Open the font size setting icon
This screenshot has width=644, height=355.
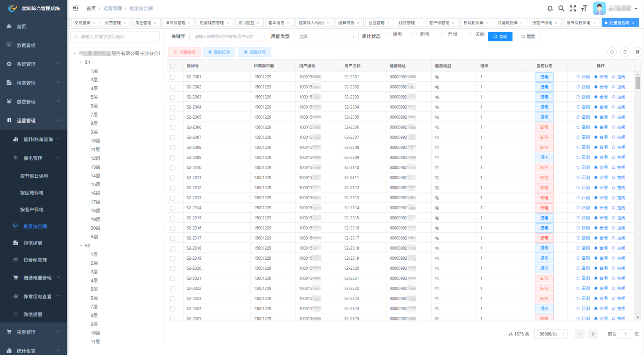point(584,8)
